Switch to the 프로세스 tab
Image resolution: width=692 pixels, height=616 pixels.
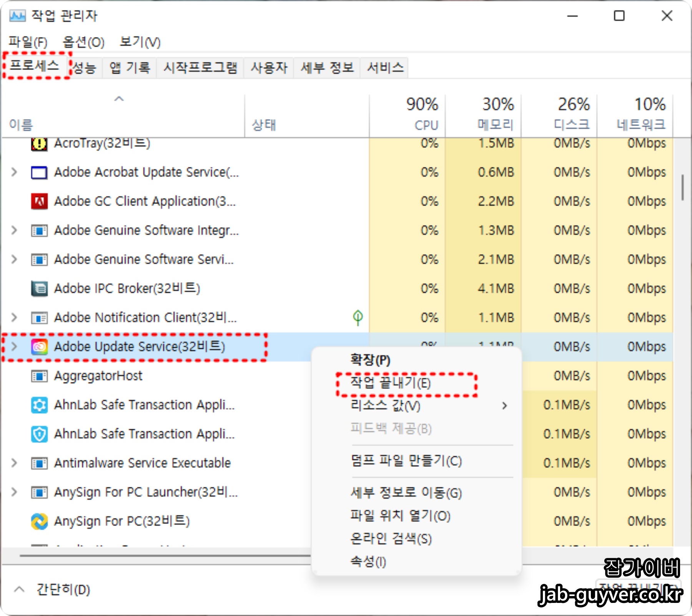tap(34, 66)
